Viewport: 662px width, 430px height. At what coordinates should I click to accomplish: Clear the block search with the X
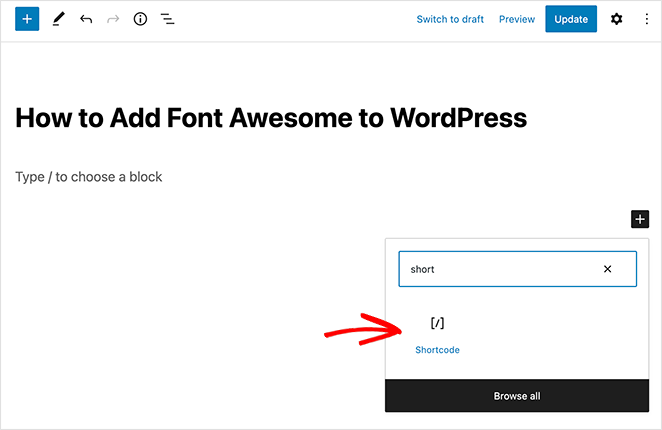[x=608, y=269]
